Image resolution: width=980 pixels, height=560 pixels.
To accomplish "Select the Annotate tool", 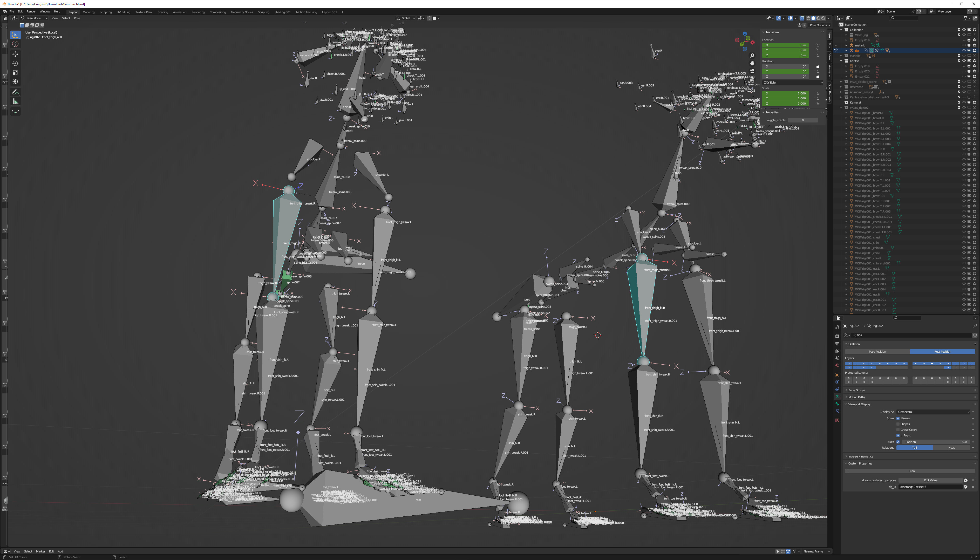I will click(15, 92).
